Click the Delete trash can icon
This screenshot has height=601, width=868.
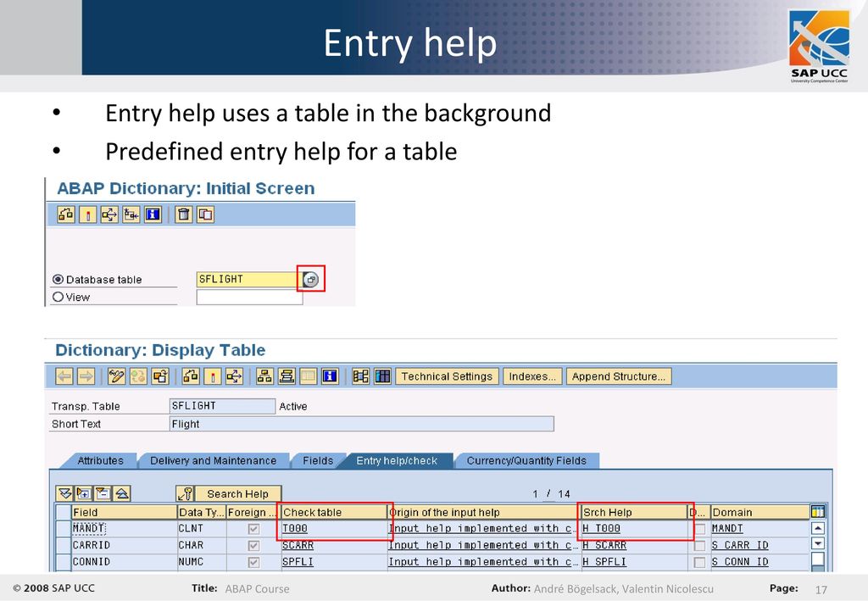184,214
